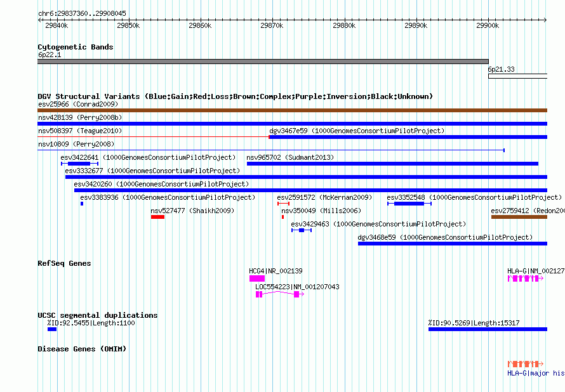Click the 6p22.1 cytogenetic band bar
The image size is (565, 392).
click(x=263, y=62)
